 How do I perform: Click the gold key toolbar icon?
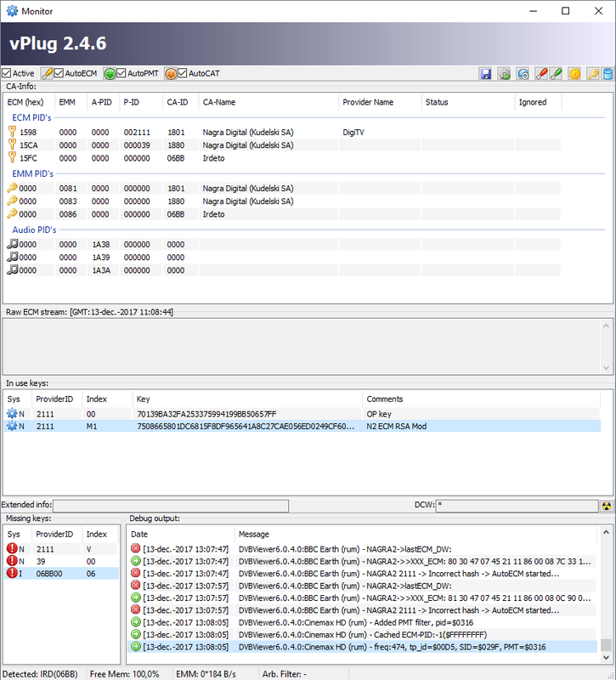tap(593, 74)
